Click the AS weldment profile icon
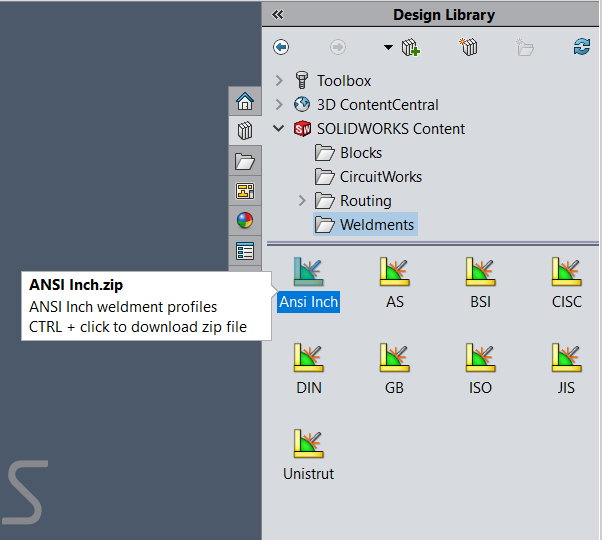602x540 pixels. click(395, 272)
